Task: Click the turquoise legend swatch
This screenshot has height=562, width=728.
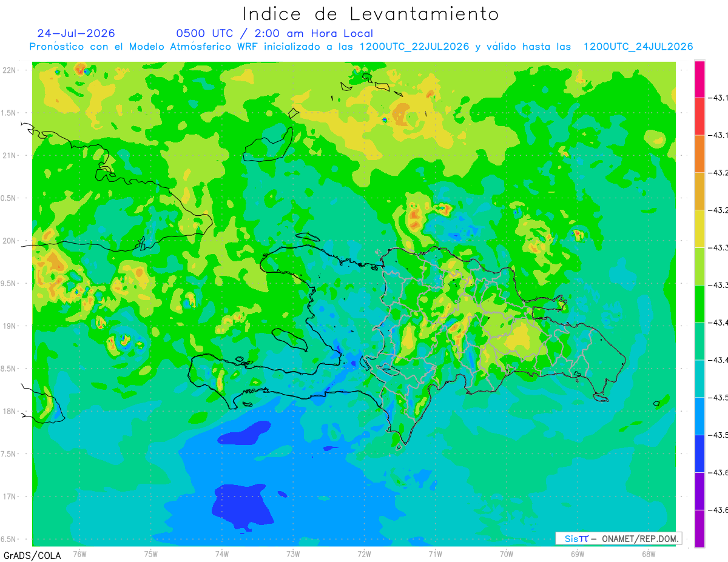Action: pyautogui.click(x=699, y=379)
